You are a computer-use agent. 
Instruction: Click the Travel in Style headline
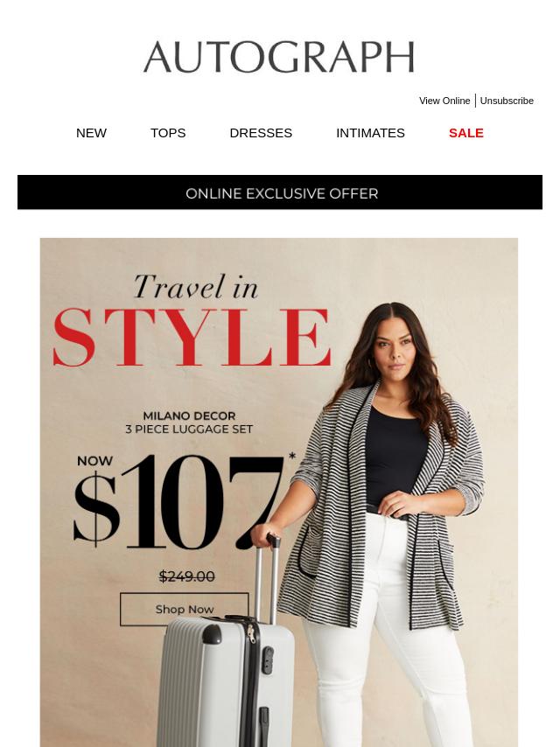click(192, 320)
